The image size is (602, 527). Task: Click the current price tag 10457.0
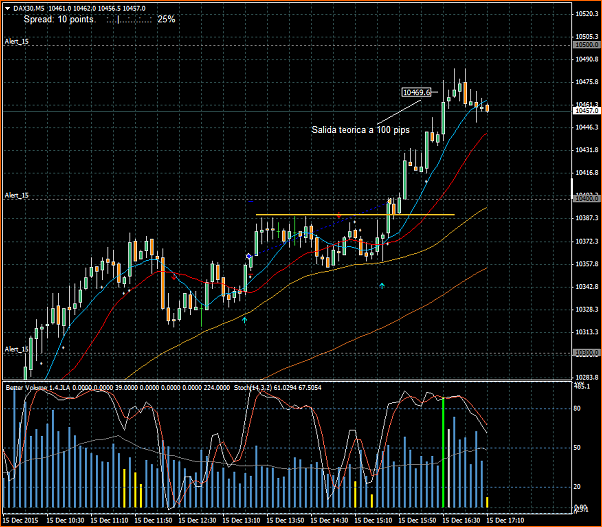(x=586, y=111)
